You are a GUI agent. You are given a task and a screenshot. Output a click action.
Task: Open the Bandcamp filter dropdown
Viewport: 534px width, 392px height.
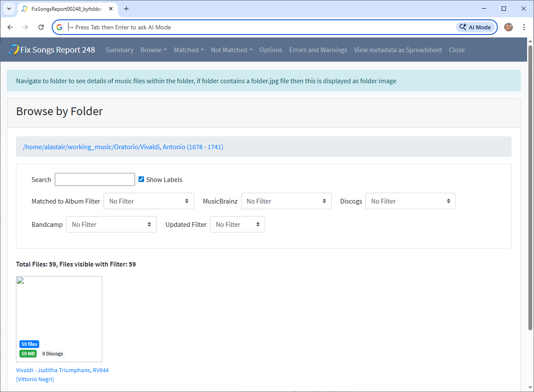[x=111, y=224]
